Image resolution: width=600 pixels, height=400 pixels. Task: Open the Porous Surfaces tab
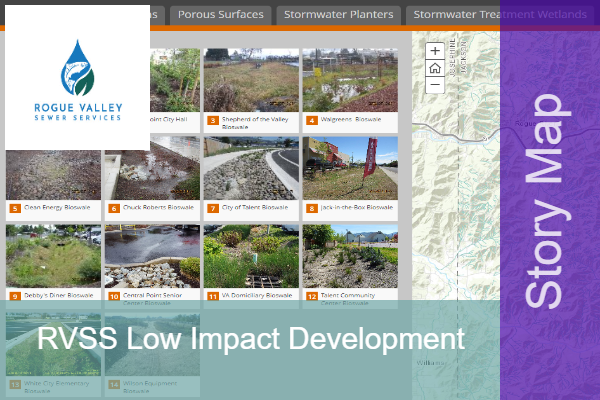click(220, 15)
